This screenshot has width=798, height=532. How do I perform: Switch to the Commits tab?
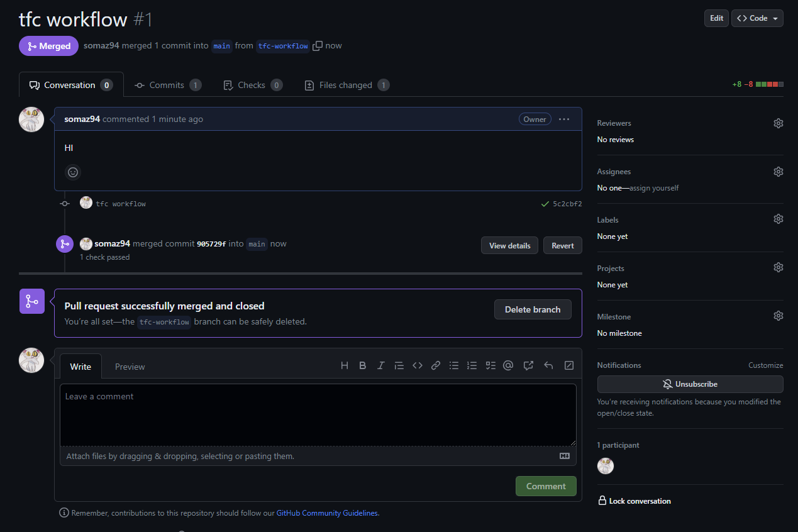[x=168, y=85]
